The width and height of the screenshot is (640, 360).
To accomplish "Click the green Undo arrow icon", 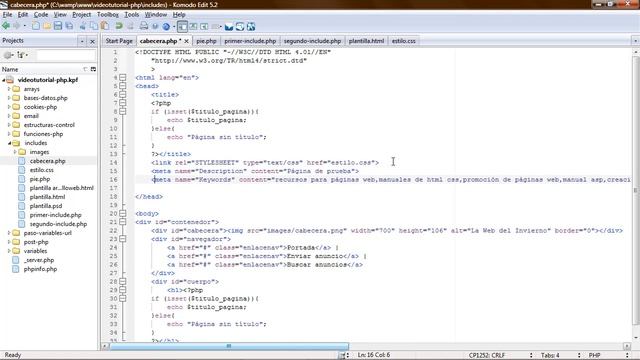I will pyautogui.click(x=119, y=27).
